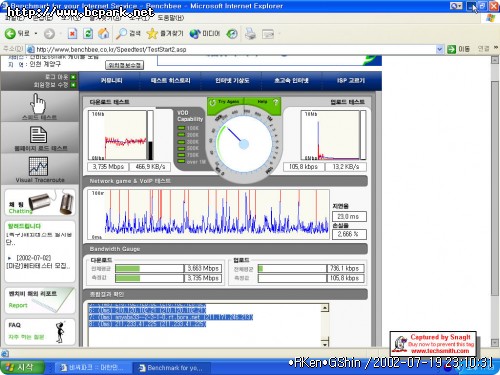Click the green Go (이동) arrow button
Screen dimensions: 500x375
point(451,49)
